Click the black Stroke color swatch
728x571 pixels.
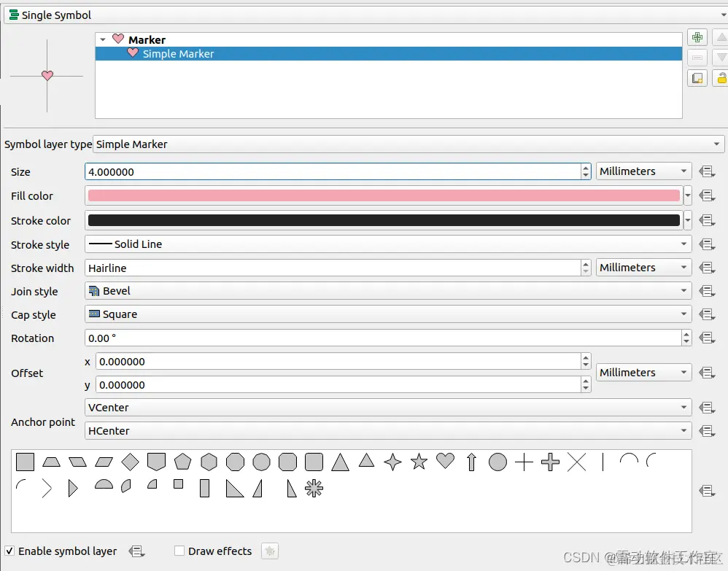(x=384, y=220)
